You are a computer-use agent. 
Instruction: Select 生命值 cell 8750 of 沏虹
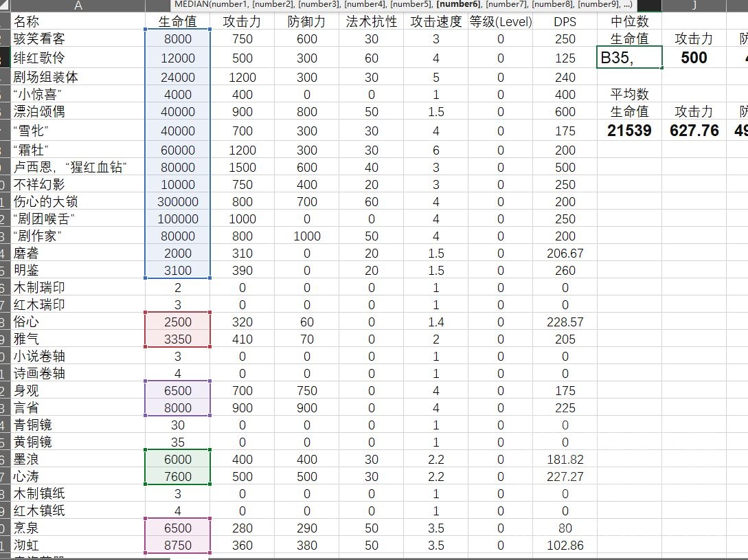(177, 545)
